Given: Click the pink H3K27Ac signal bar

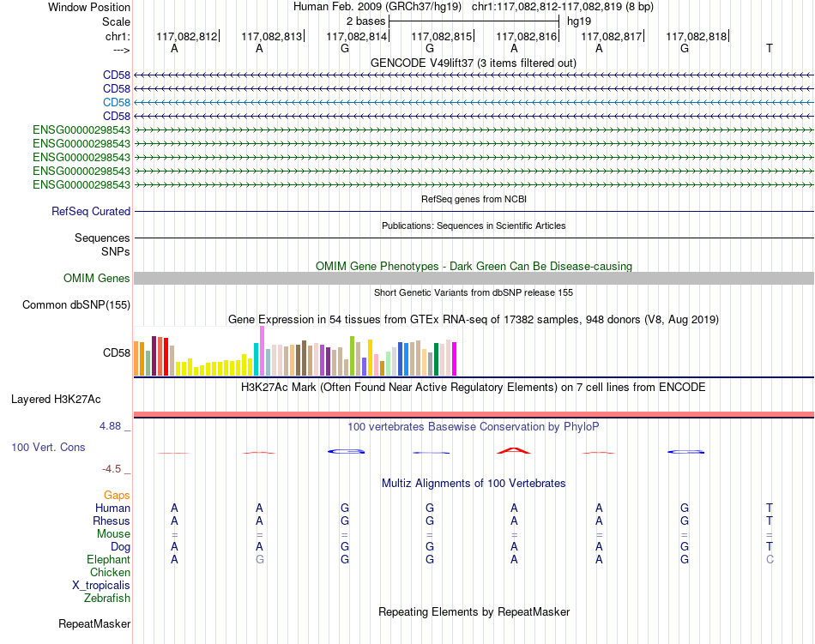Looking at the screenshot, I should point(474,414).
